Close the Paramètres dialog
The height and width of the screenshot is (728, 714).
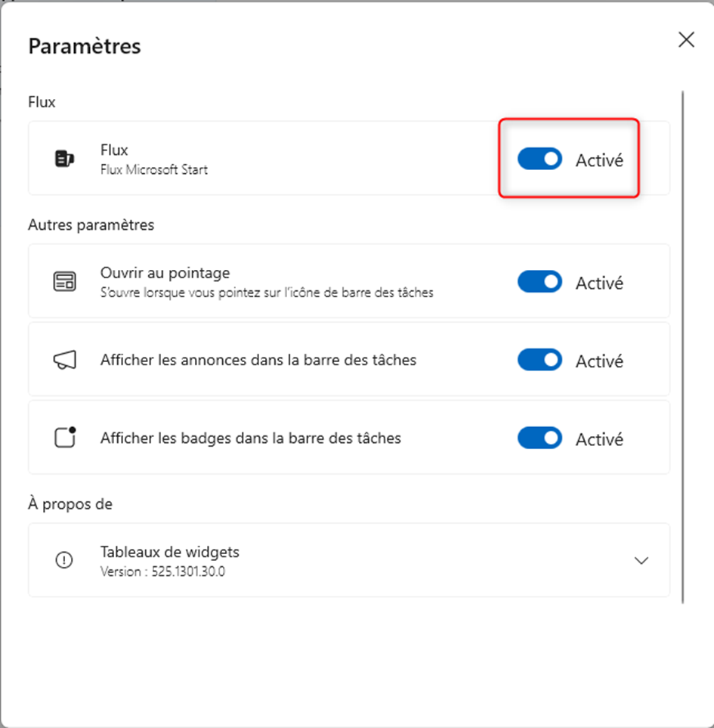point(685,39)
